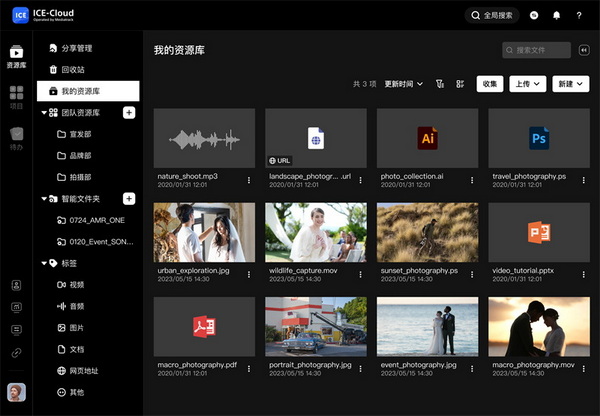
Task: Open the user avatar at the bottom left
Action: click(x=16, y=393)
